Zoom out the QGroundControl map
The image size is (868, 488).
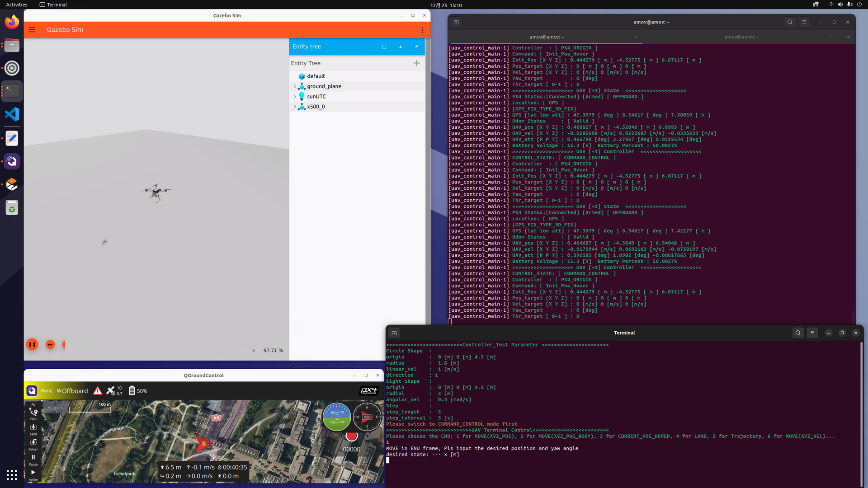click(x=61, y=408)
